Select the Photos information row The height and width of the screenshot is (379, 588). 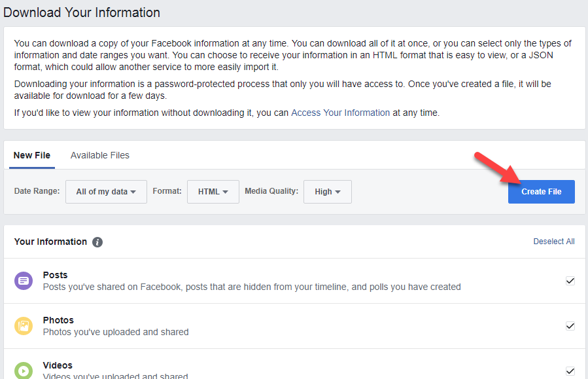coord(262,325)
